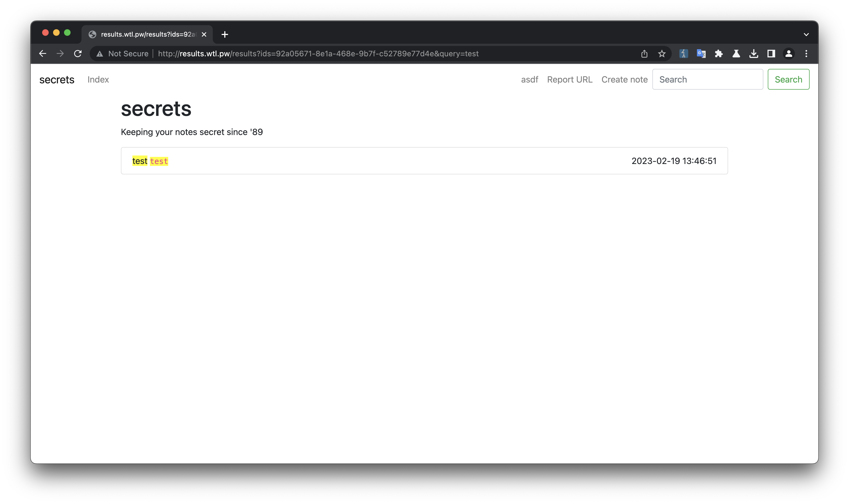
Task: Bookmark this page with the star icon
Action: pos(661,54)
